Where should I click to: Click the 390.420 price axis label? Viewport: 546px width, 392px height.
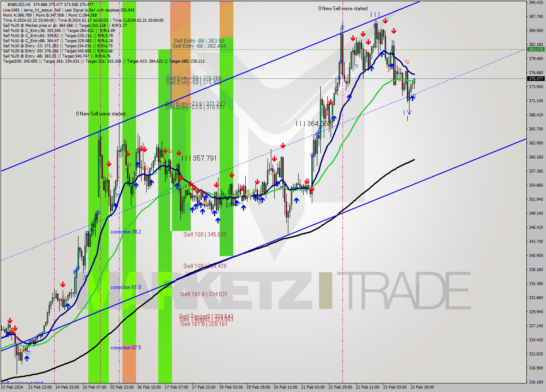536,3
